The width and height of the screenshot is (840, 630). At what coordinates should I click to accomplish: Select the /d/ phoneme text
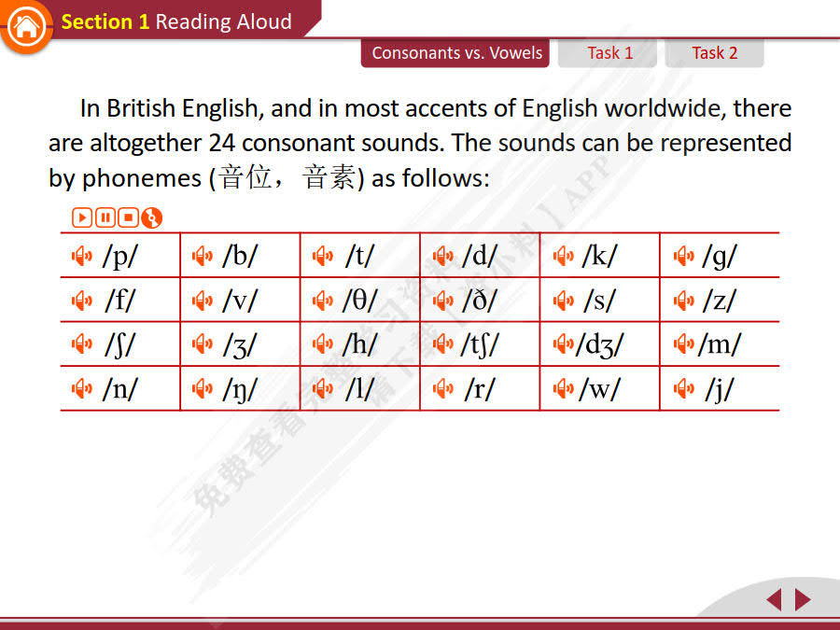(x=480, y=256)
